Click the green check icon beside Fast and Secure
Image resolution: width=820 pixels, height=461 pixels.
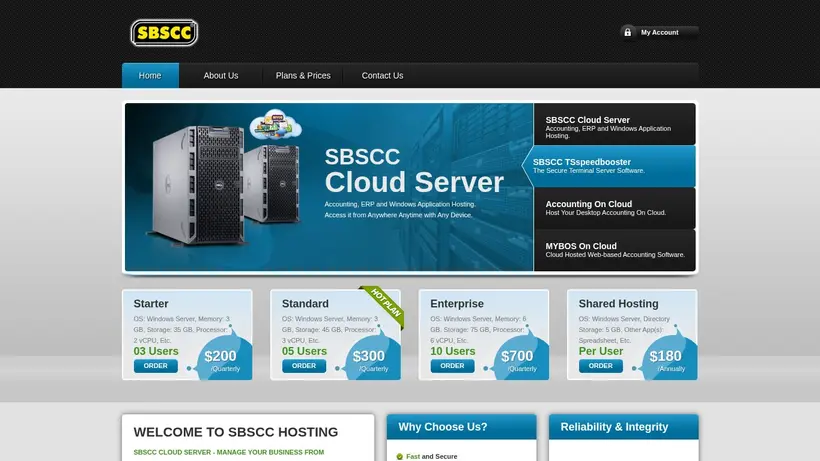(400, 457)
